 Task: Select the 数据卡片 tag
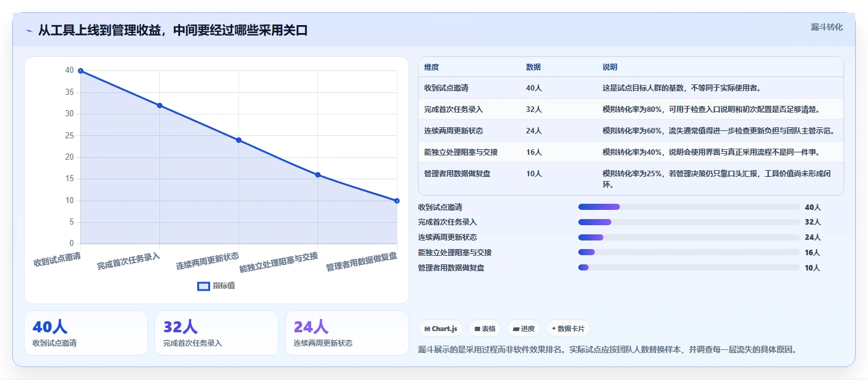tap(568, 329)
